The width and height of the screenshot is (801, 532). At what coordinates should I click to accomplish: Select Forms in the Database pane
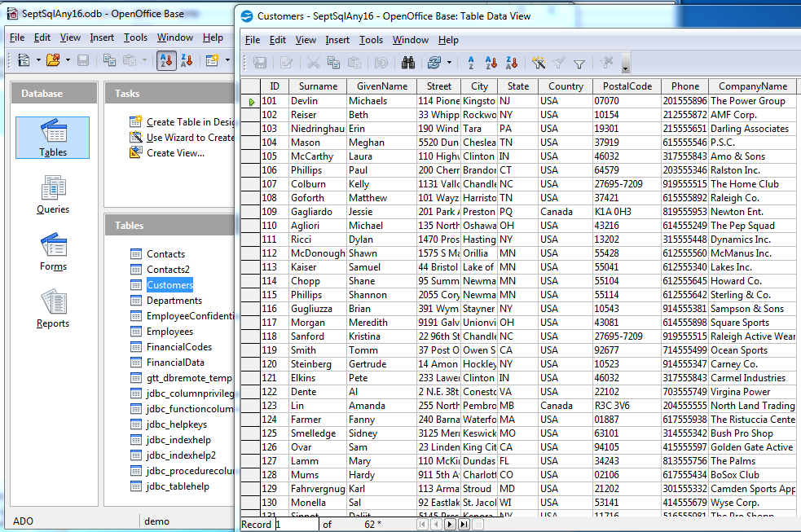[x=53, y=252]
